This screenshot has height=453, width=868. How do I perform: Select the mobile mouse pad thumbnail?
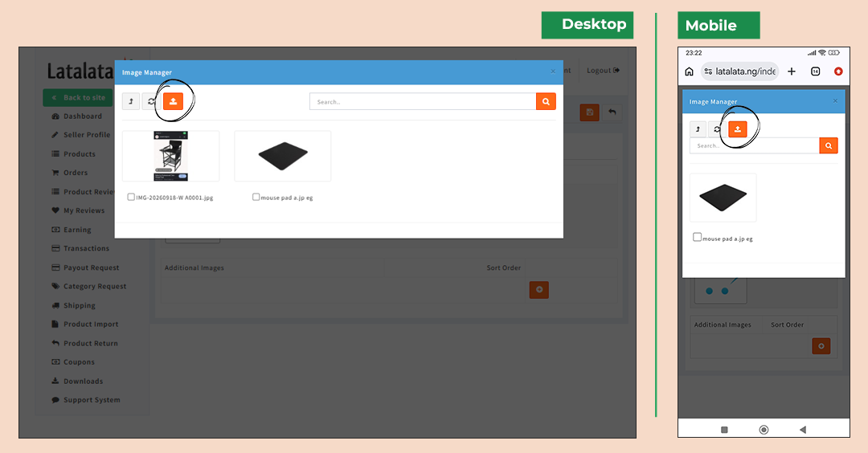coord(723,198)
